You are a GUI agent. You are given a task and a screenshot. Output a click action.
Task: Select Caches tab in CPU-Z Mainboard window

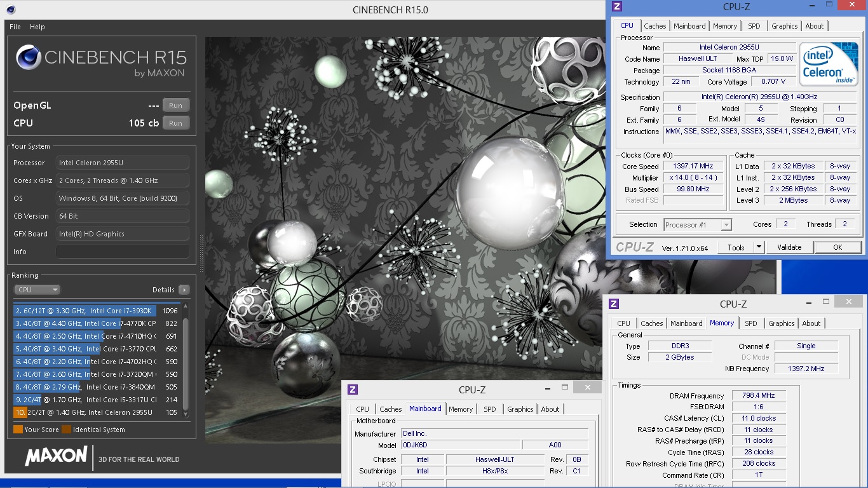point(391,409)
